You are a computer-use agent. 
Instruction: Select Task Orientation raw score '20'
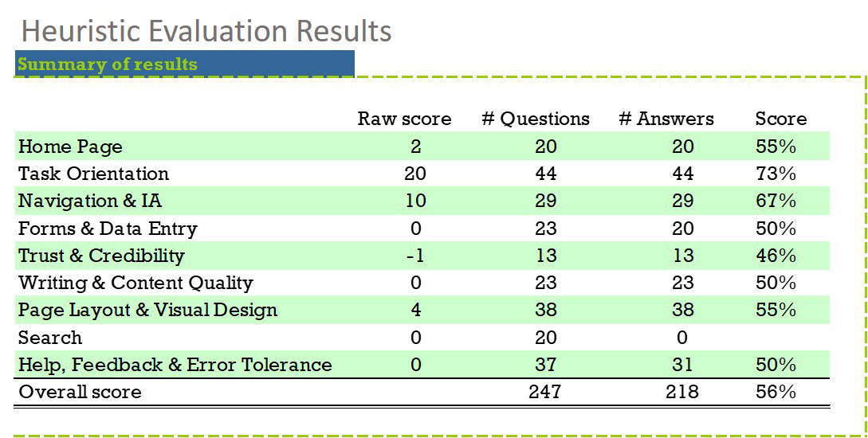(x=415, y=174)
